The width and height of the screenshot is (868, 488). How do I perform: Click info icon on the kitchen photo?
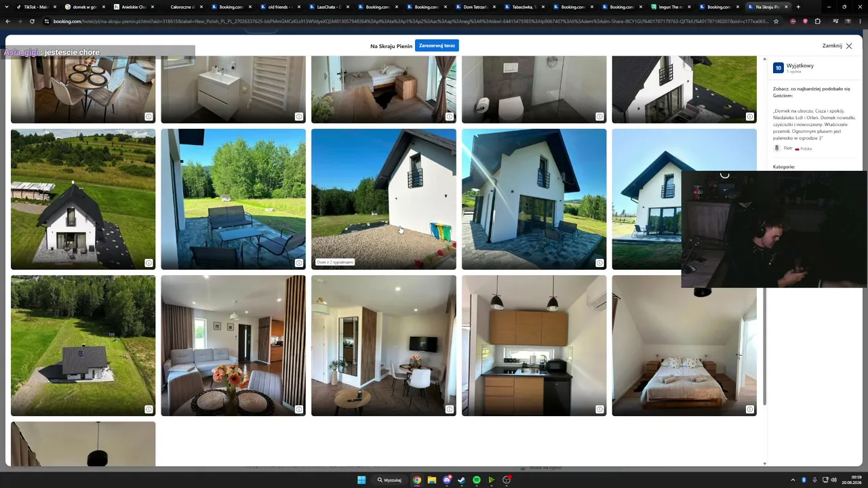600,409
